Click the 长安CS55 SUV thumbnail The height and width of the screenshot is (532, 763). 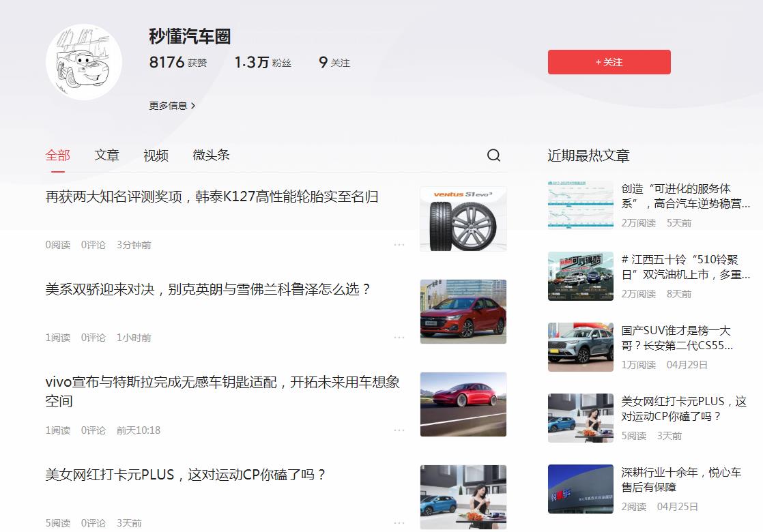(581, 347)
